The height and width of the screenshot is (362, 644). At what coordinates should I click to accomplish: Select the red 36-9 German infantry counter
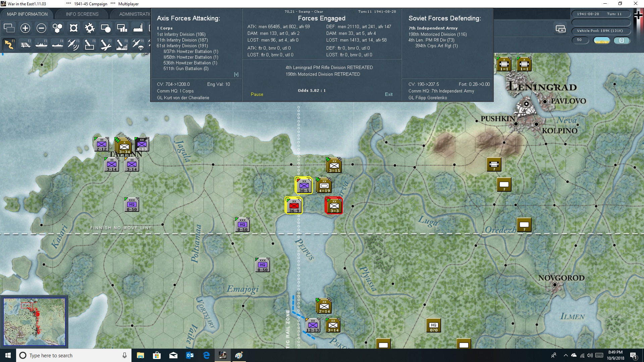(294, 205)
